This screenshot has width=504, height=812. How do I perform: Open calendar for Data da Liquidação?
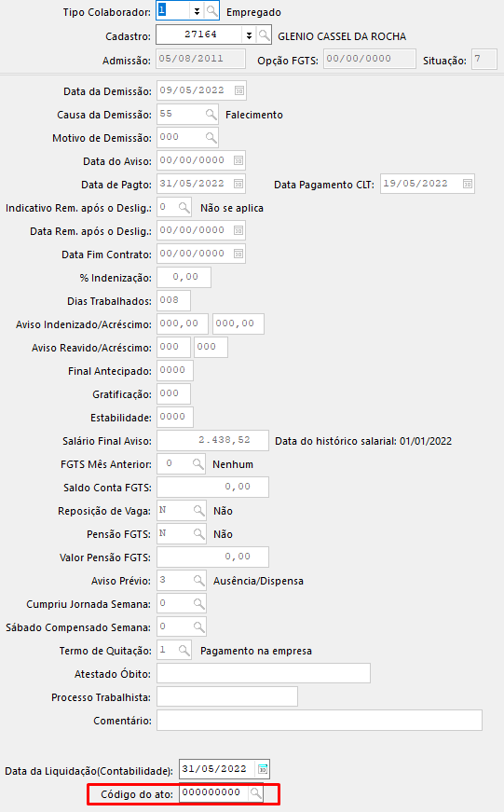click(263, 769)
